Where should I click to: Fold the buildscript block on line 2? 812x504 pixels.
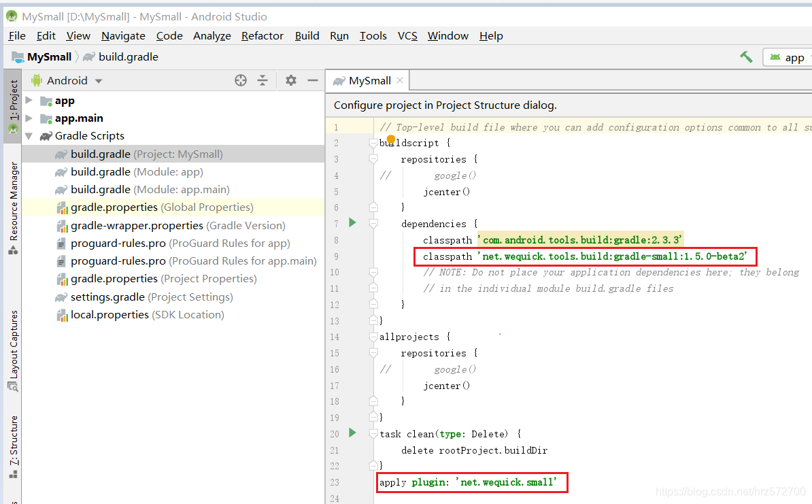coord(373,143)
